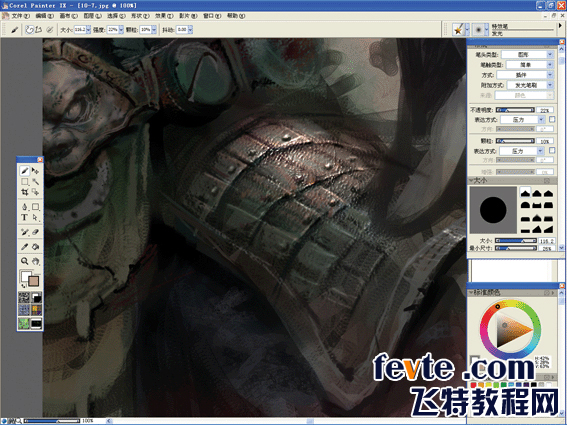
Task: Open the 窗口 Window menu
Action: 212,16
